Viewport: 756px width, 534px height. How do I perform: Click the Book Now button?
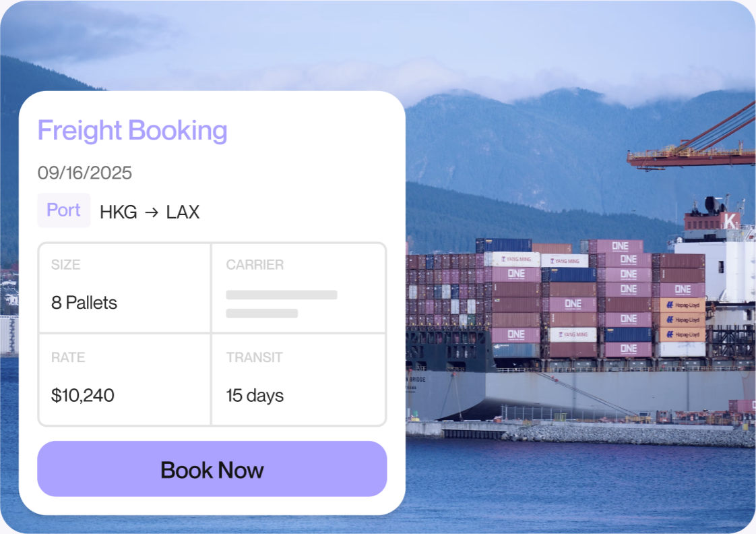tap(212, 469)
